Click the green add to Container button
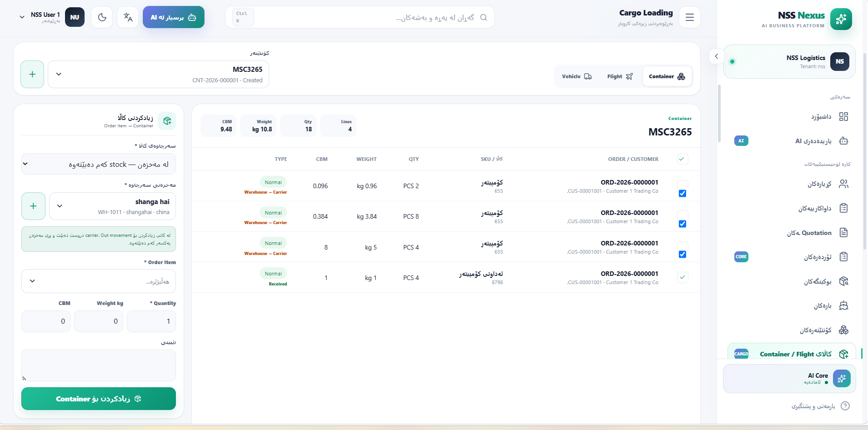The image size is (868, 430). pos(99,399)
